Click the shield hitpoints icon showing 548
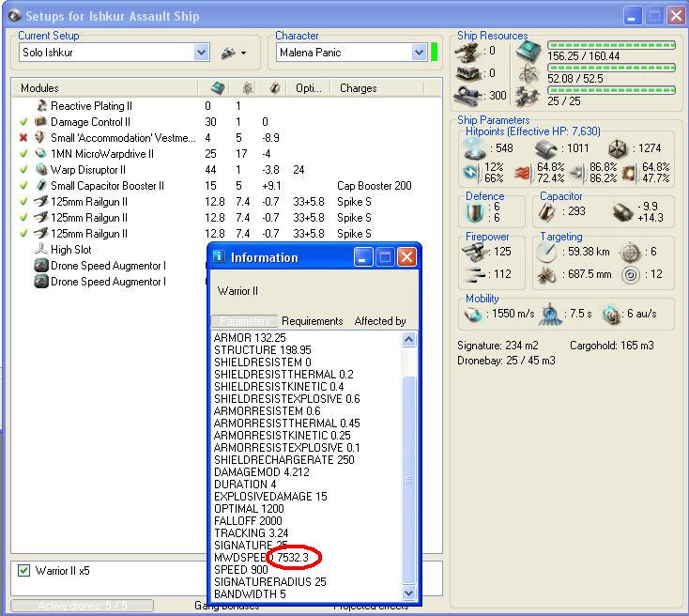 coord(475,148)
